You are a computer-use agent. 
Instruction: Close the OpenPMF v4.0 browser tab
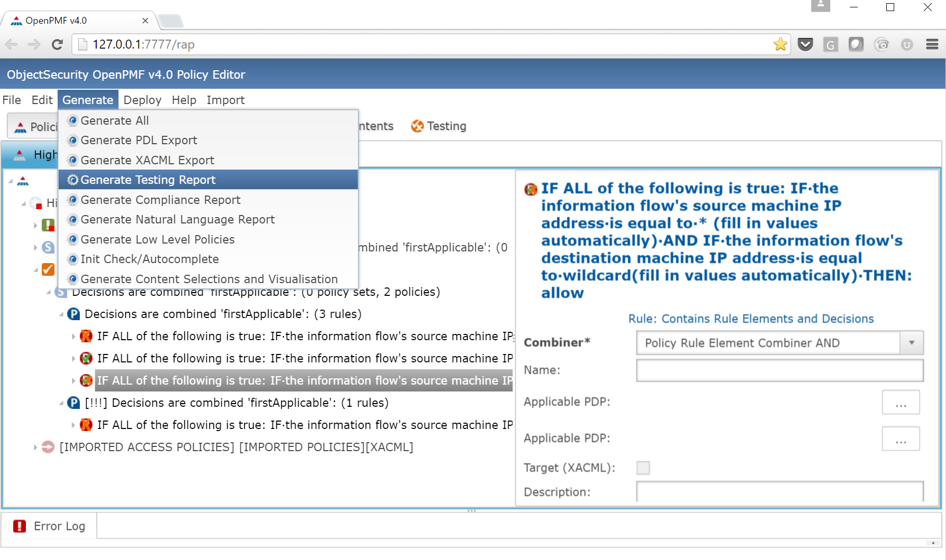tap(145, 21)
